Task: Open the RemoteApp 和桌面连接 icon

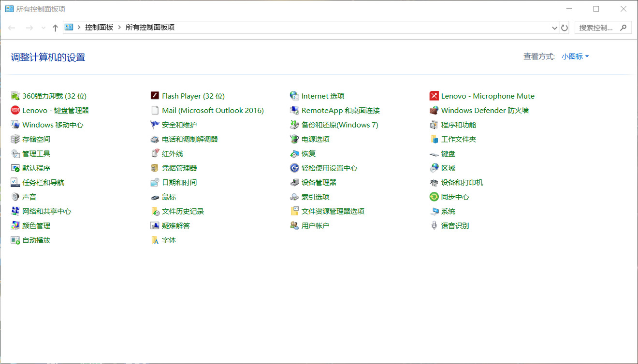Action: [294, 110]
